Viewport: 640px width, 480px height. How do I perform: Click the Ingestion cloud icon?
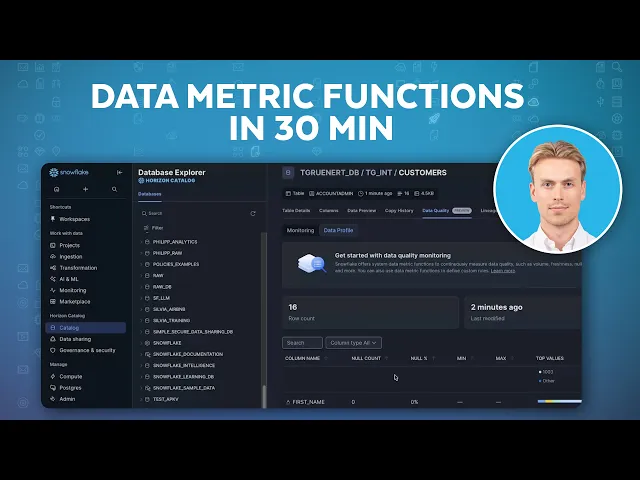(53, 257)
